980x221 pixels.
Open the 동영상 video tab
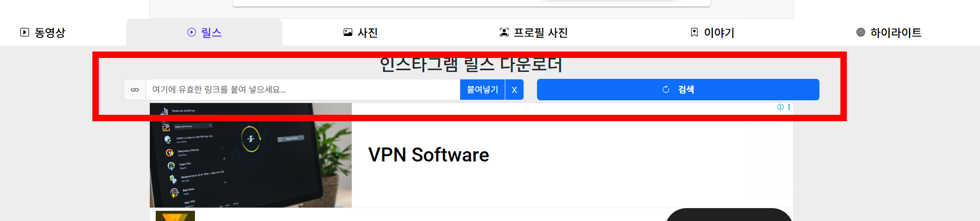tap(43, 33)
